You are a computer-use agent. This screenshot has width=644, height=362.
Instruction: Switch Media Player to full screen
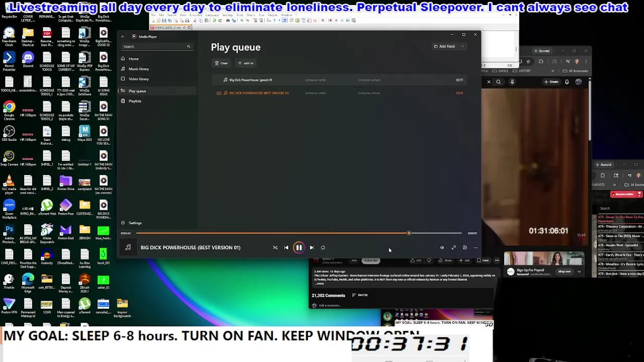[x=453, y=247]
